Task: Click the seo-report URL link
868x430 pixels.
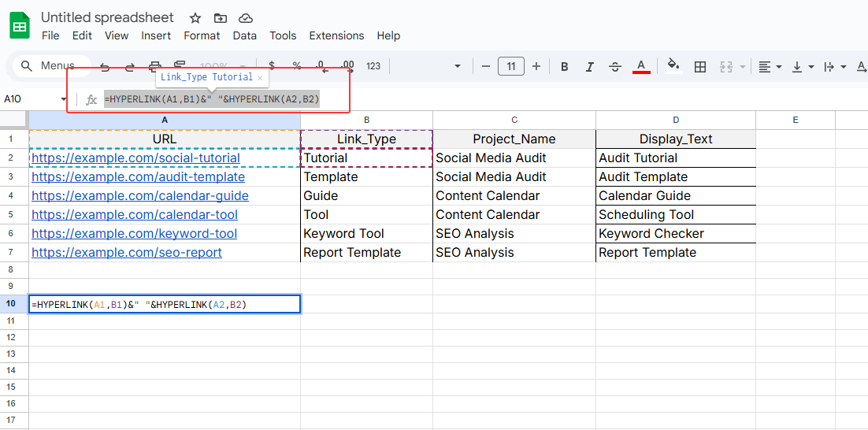Action: point(126,253)
